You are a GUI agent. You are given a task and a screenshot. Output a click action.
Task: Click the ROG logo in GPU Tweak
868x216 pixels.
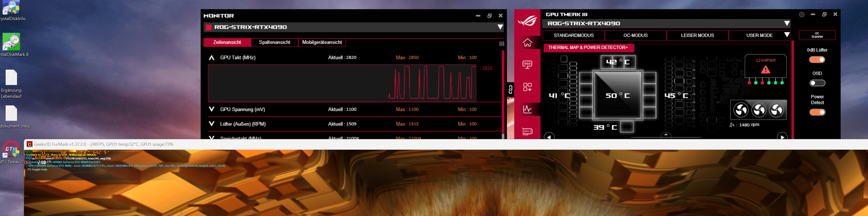click(527, 21)
